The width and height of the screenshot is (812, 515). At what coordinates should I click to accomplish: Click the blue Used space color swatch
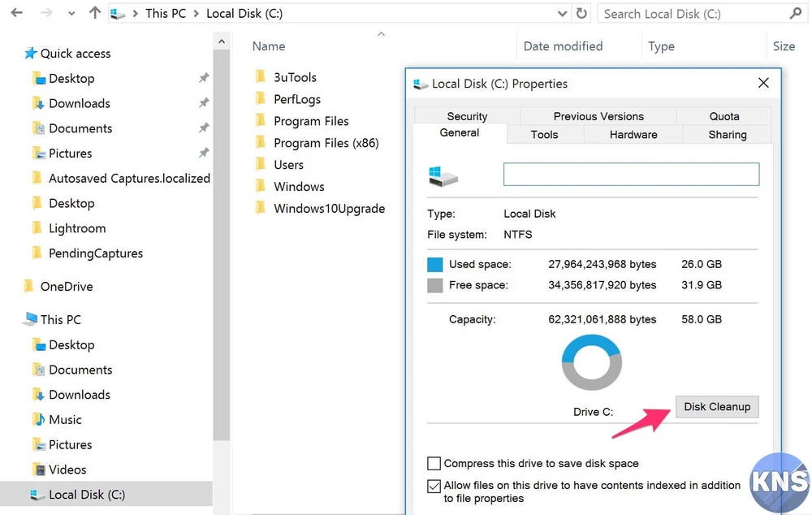435,265
